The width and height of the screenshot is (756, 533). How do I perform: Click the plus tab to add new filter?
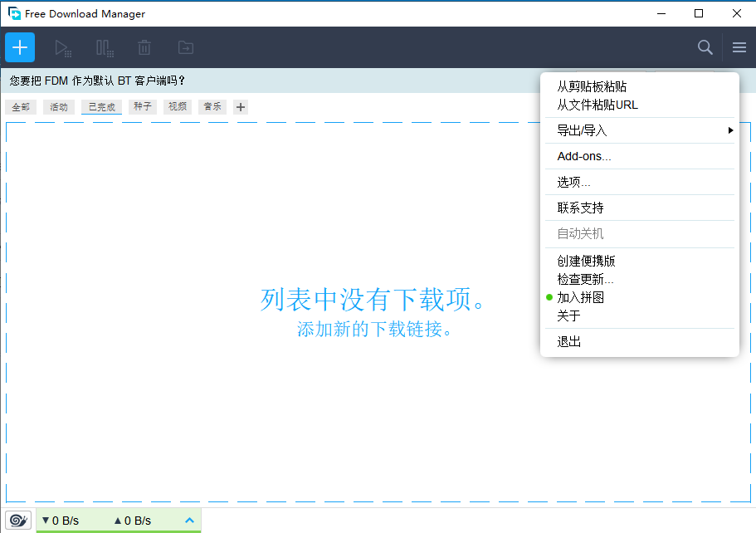tap(240, 106)
